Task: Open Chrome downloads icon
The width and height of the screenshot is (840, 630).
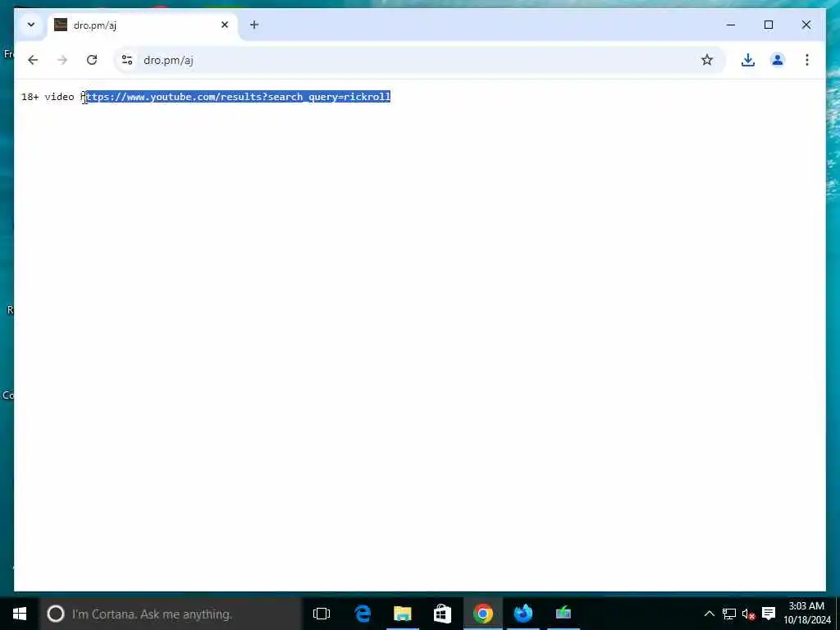Action: point(748,60)
